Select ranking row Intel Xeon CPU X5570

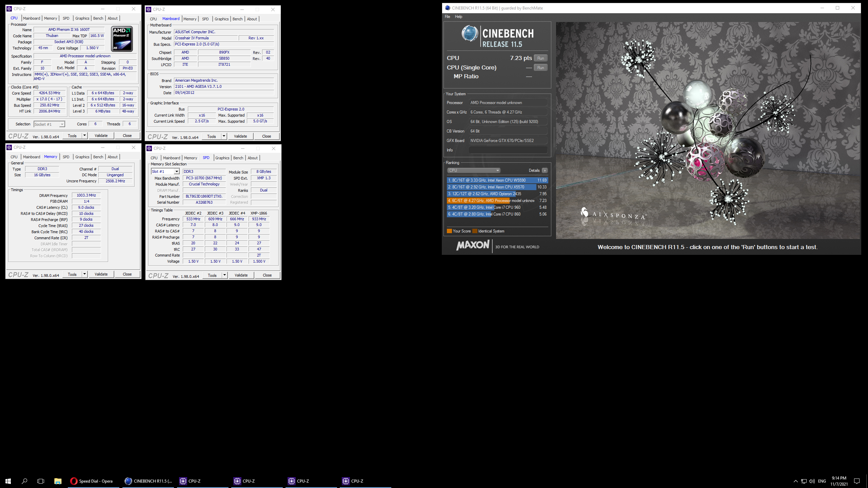(x=497, y=187)
